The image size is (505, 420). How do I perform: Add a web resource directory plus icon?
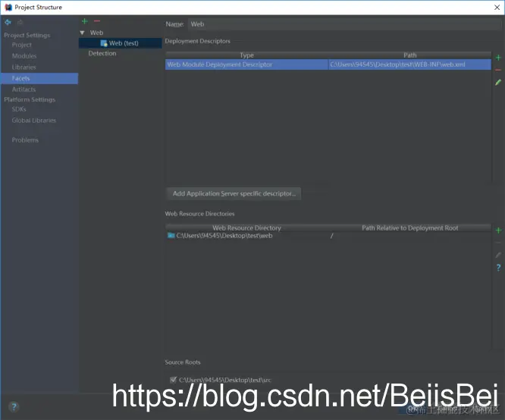[x=498, y=230]
